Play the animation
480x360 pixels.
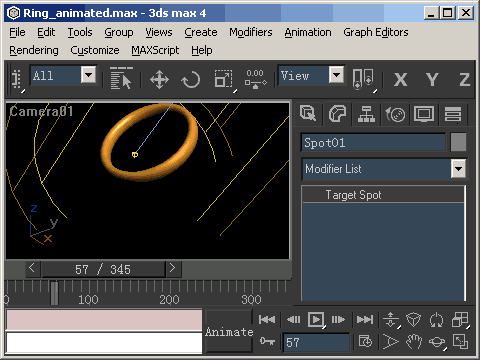316,320
